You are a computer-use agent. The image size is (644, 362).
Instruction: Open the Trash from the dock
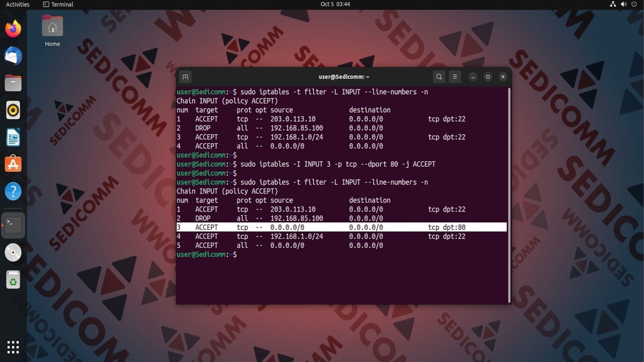click(13, 280)
